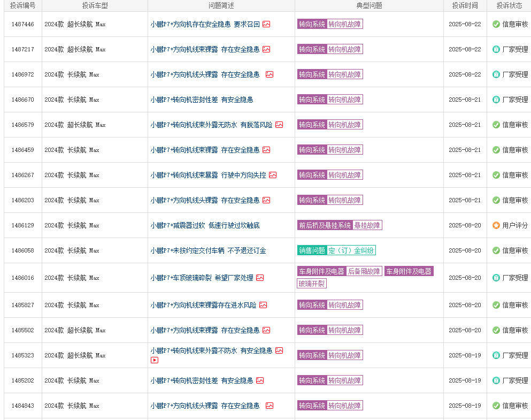Viewport: 531px width, 420px height.
Task: Open complaint 小鹏P7+方向机存在安全隐患 要求召回
Action: [205, 24]
